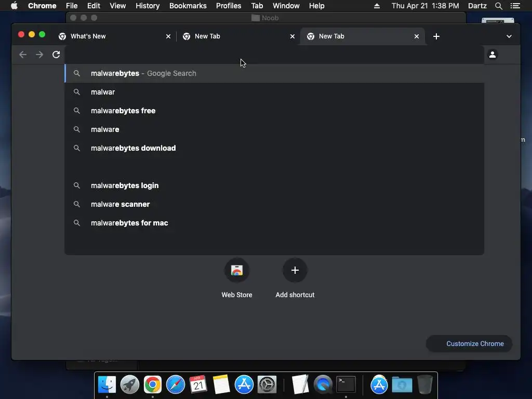Screen dimensions: 532x399
Task: Click Customize Chrome button
Action: [x=469, y=344]
